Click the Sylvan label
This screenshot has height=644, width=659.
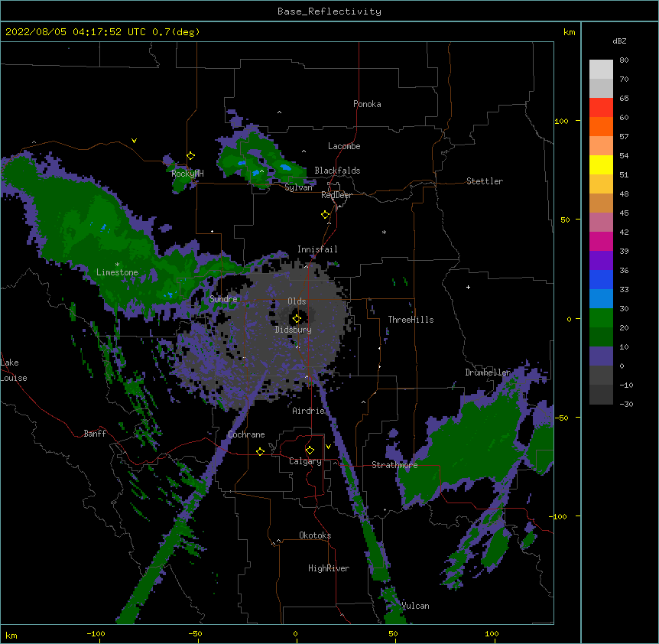(298, 187)
